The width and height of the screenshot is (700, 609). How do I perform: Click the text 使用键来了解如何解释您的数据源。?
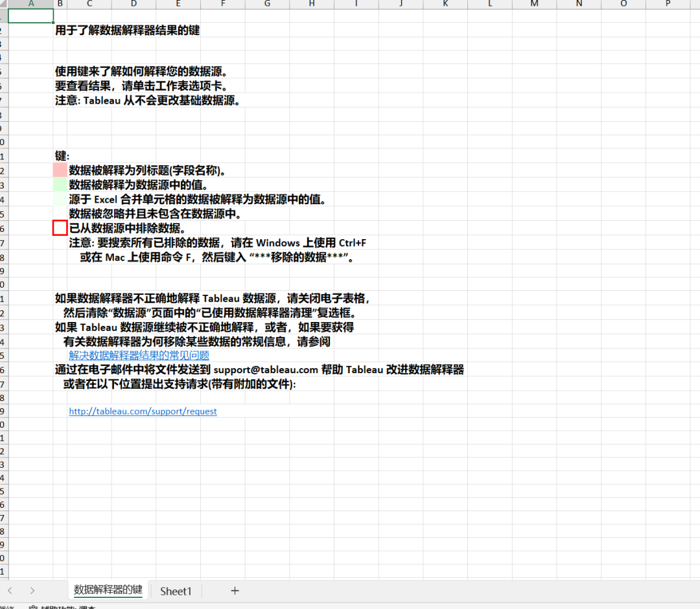click(x=142, y=71)
